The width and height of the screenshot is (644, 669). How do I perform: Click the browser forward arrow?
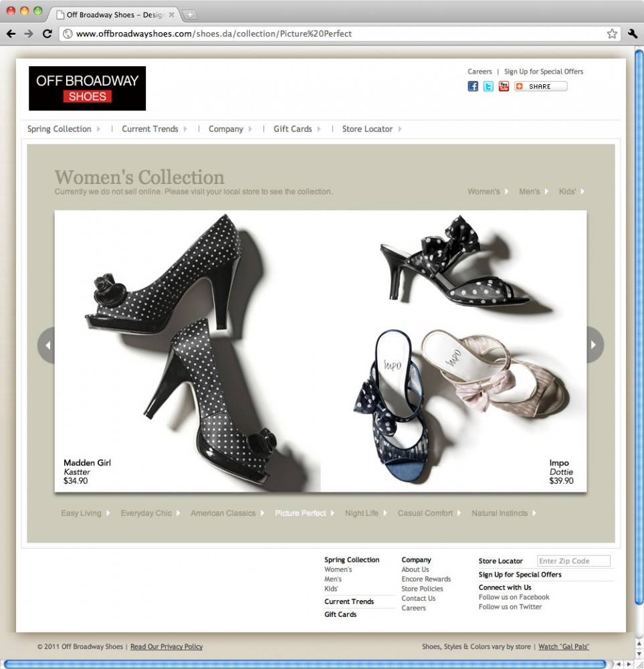29,33
